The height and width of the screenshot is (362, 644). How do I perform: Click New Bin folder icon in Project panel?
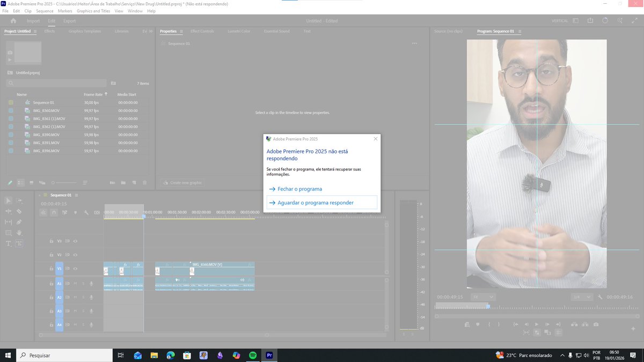pos(123,183)
